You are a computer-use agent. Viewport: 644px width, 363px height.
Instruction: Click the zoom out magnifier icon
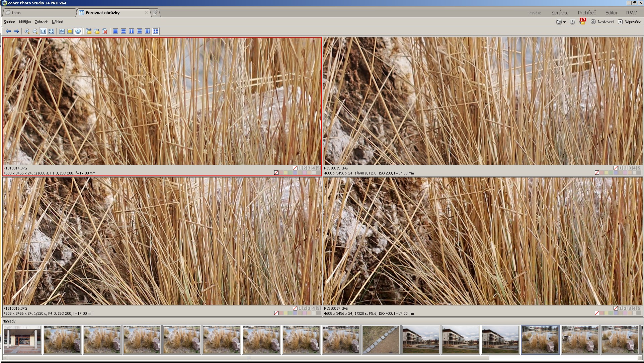click(x=35, y=31)
